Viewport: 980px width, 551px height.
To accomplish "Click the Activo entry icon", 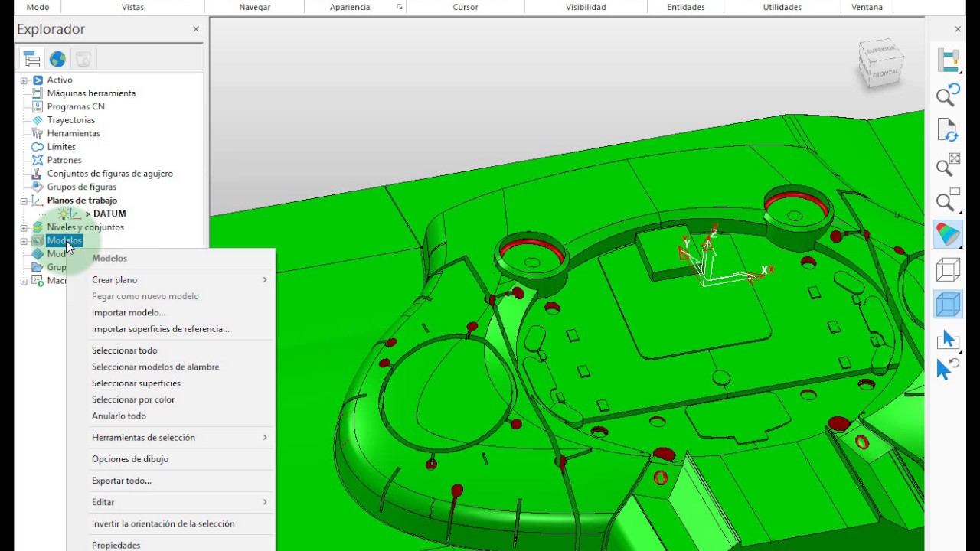I will (38, 80).
